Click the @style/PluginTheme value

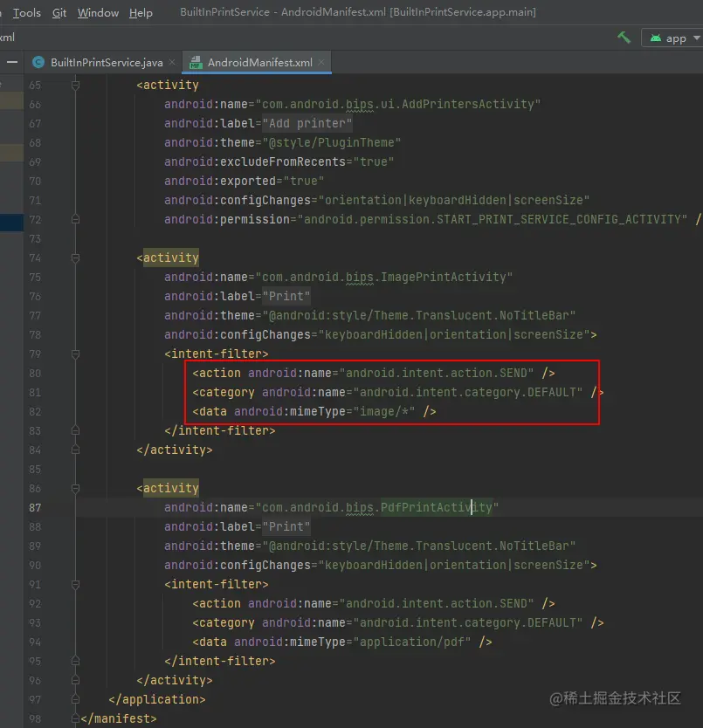pos(331,142)
